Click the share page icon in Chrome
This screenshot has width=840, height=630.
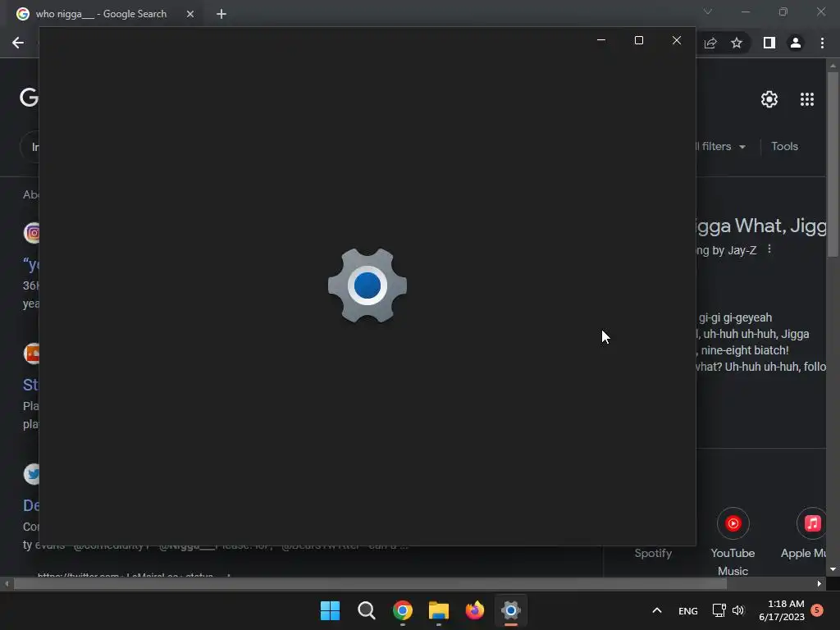tap(710, 43)
